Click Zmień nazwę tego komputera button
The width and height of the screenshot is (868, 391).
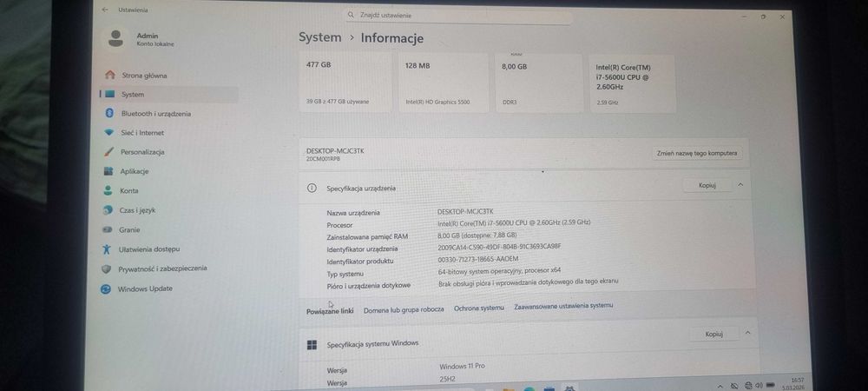[x=696, y=153]
